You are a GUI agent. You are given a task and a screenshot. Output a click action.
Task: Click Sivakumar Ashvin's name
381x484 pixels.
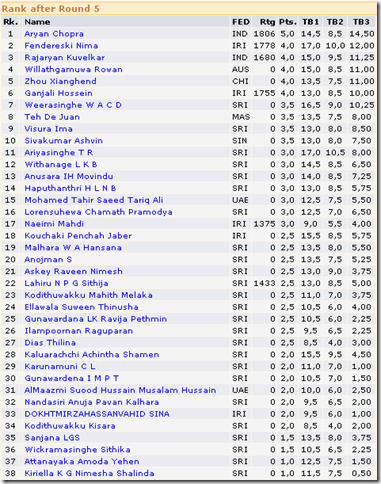(63, 141)
